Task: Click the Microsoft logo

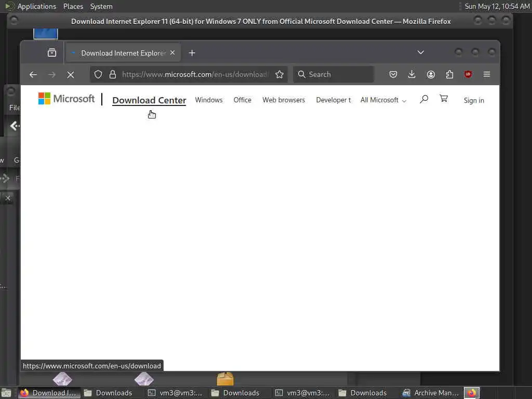Action: 66,99
